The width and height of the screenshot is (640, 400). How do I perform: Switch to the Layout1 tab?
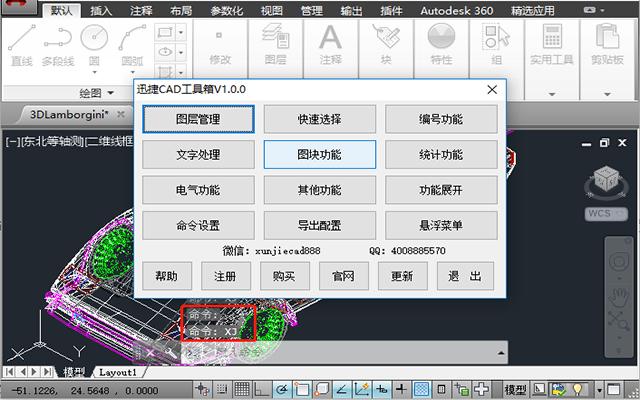point(117,372)
